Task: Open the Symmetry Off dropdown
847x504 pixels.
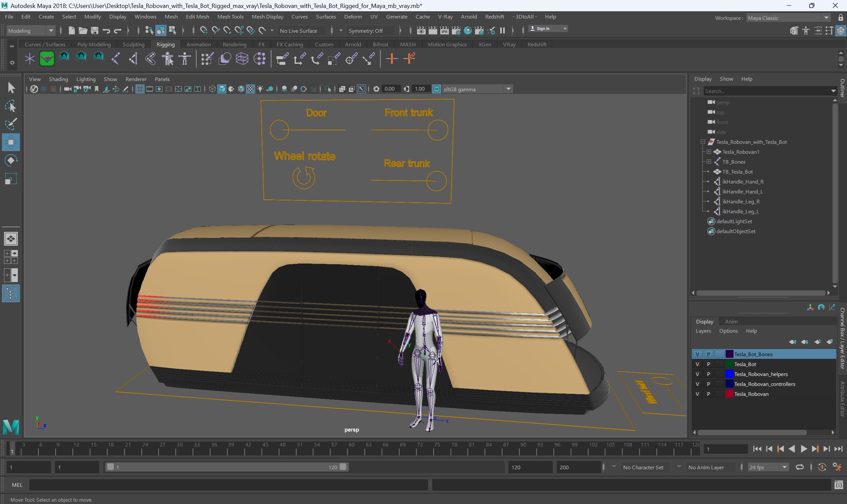Action: (370, 30)
